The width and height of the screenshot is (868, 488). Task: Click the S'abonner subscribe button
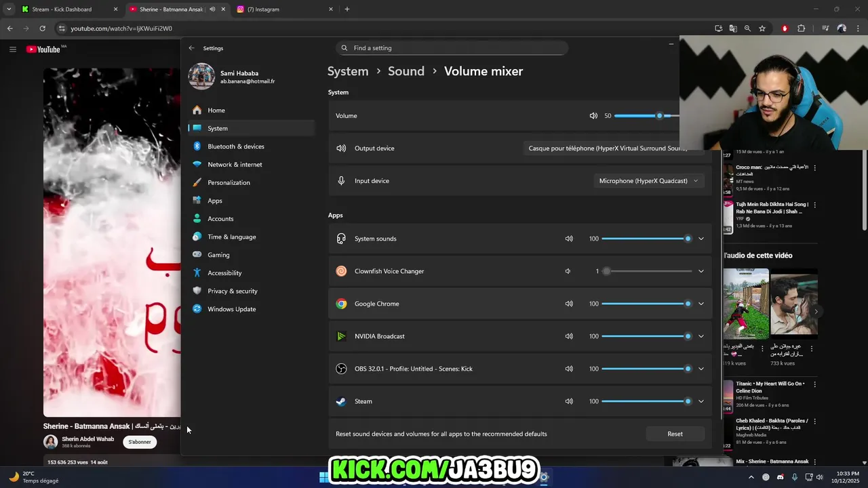(140, 442)
